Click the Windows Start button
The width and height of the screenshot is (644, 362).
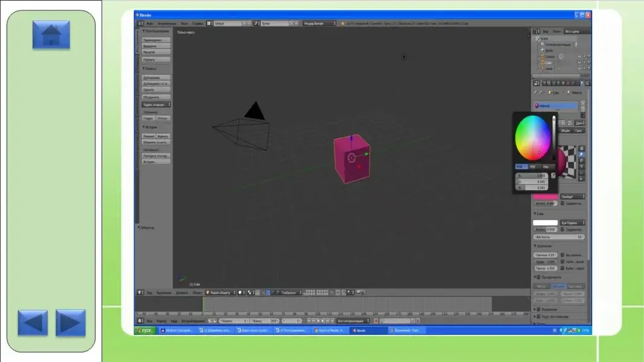tap(145, 331)
